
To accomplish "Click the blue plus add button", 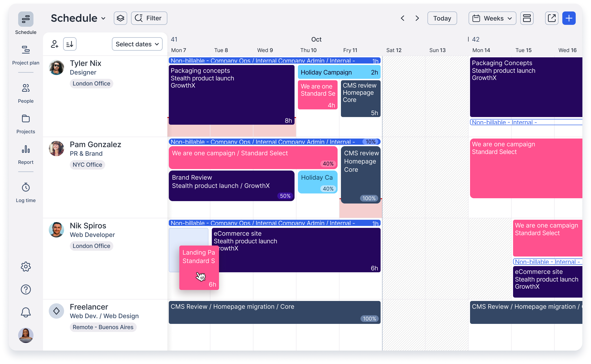I will click(569, 18).
